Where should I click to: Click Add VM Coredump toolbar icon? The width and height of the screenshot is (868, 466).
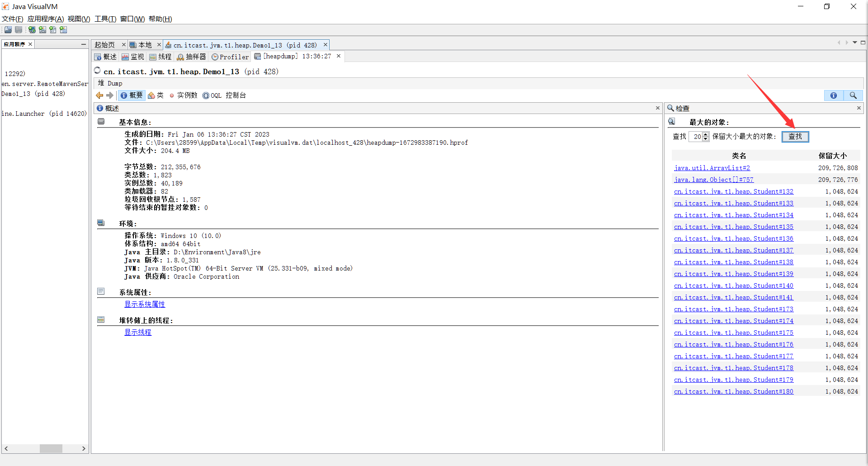pos(53,30)
